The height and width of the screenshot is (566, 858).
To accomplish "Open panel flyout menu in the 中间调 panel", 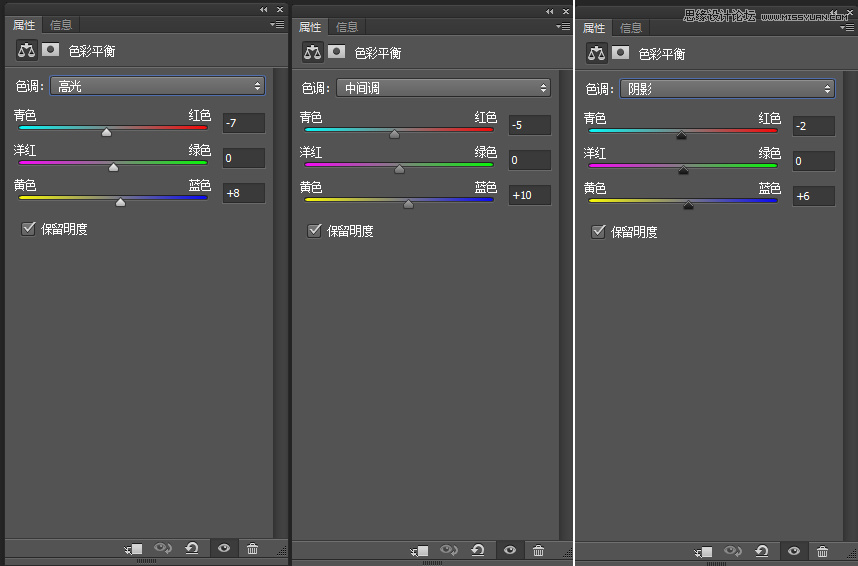I will point(562,26).
